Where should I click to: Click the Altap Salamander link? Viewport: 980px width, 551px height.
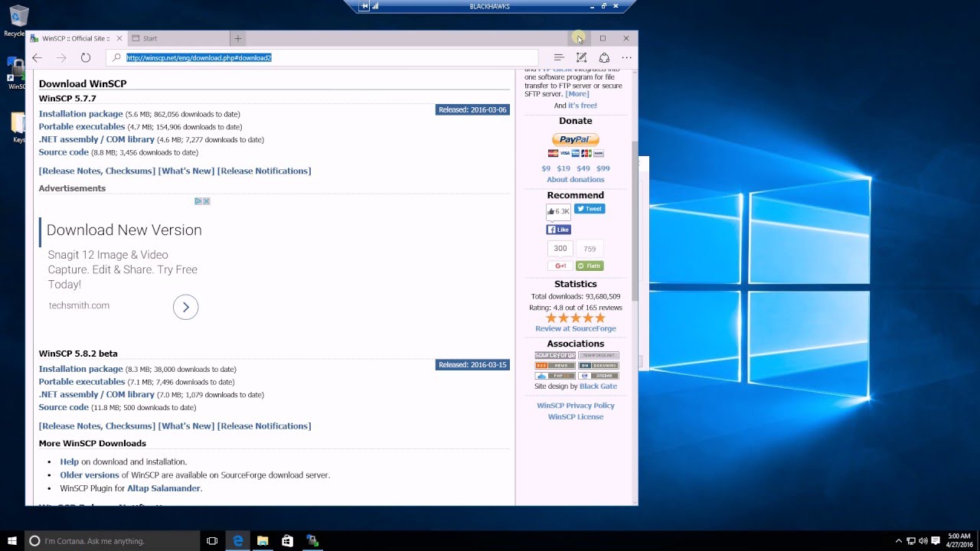pyautogui.click(x=164, y=488)
